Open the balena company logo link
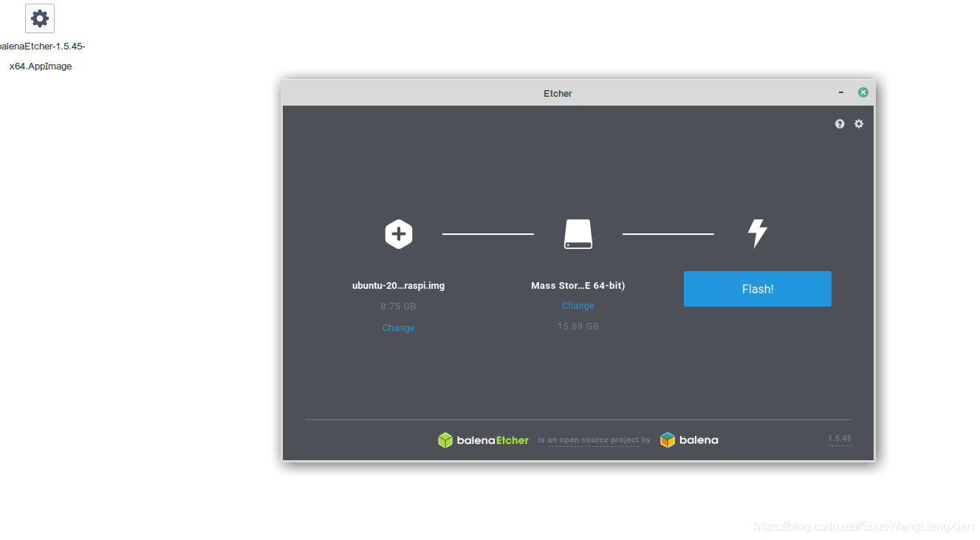The image size is (980, 540). (689, 440)
